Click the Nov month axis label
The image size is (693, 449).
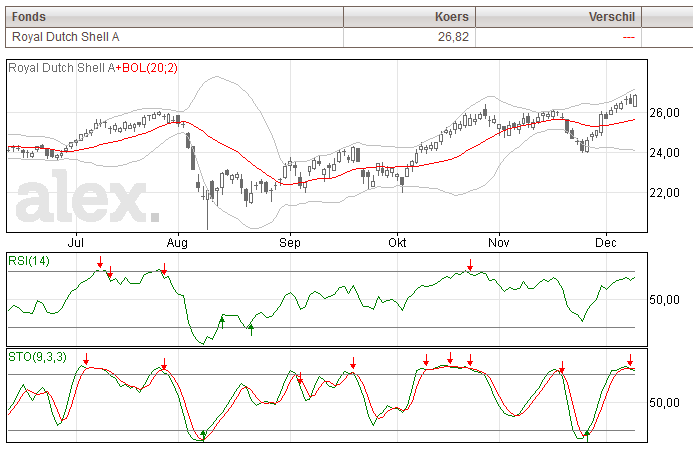pyautogui.click(x=499, y=243)
